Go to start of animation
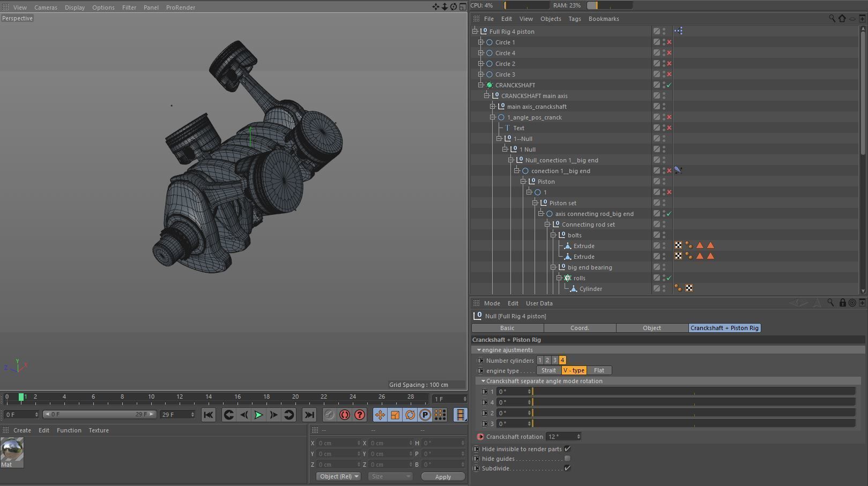 (x=209, y=415)
